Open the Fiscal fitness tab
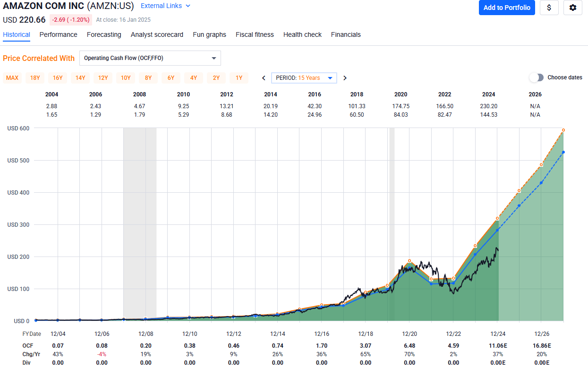Image resolution: width=588 pixels, height=368 pixels. [x=254, y=34]
